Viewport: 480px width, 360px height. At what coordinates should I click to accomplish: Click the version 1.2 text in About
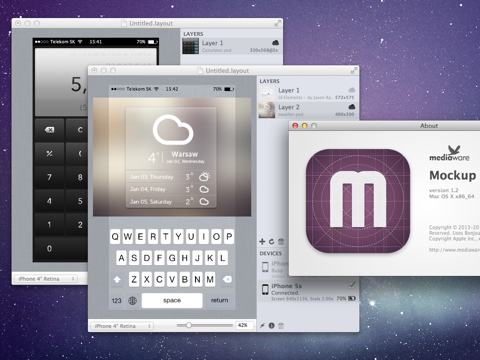click(x=444, y=190)
